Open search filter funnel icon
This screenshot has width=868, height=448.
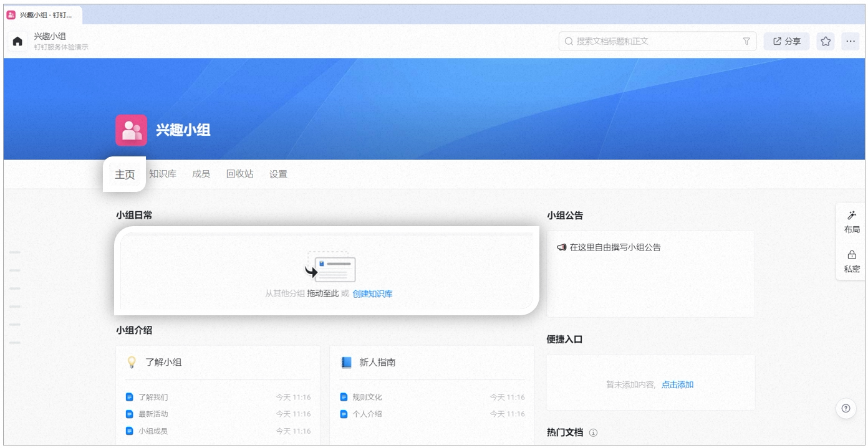(x=746, y=41)
